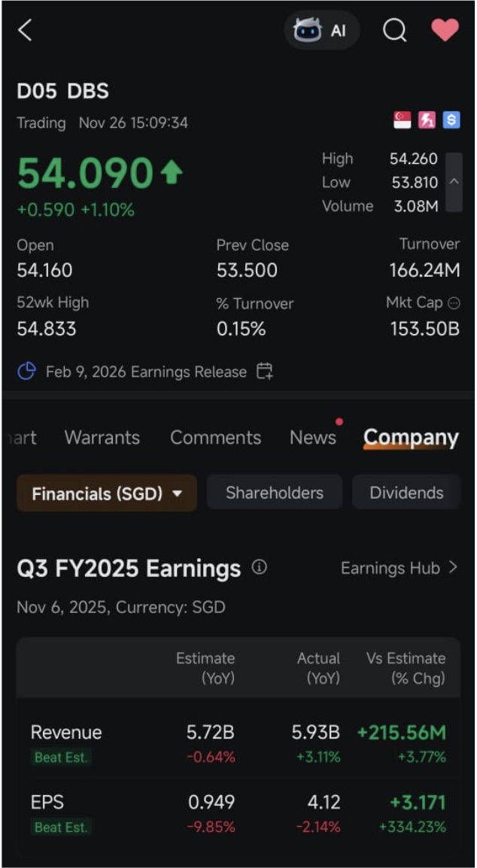
Task: Click the Singapore flag market icon
Action: click(x=401, y=120)
